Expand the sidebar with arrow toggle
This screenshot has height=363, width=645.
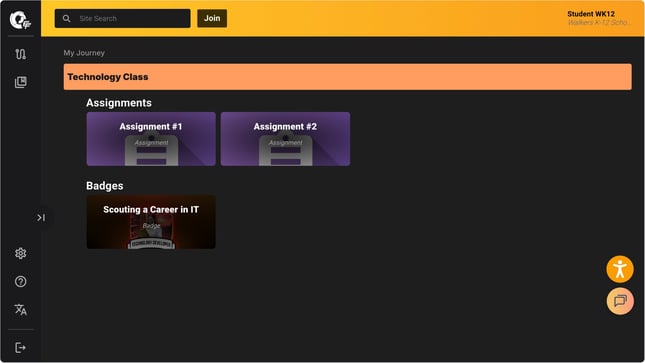(41, 217)
